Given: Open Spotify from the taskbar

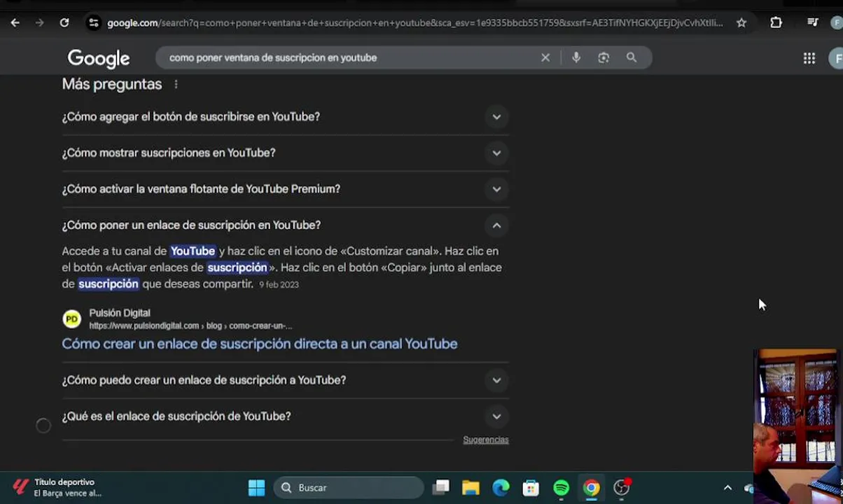Looking at the screenshot, I should [561, 488].
